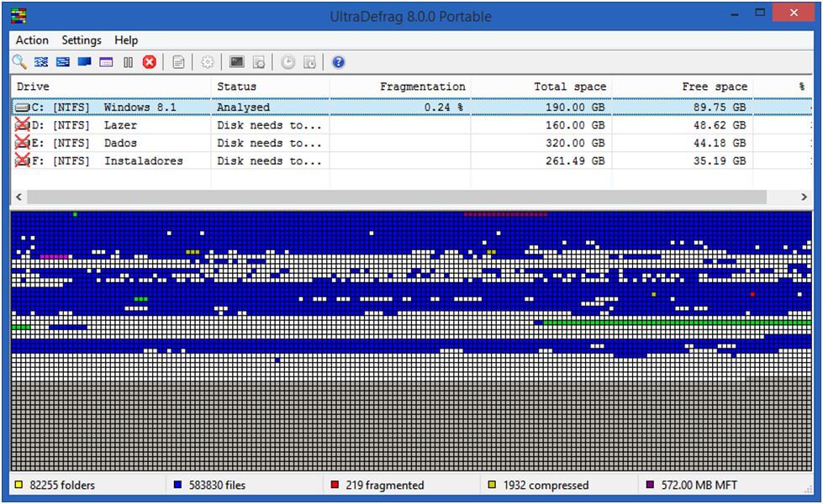Click the crossed-out drive icon for E: Dados
The image size is (823, 504).
tap(22, 143)
